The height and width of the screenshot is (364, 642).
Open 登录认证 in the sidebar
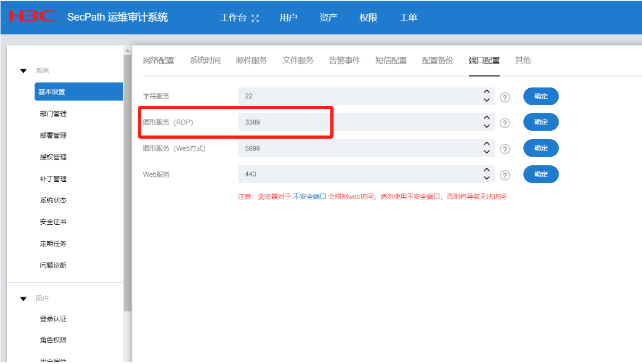coord(53,319)
